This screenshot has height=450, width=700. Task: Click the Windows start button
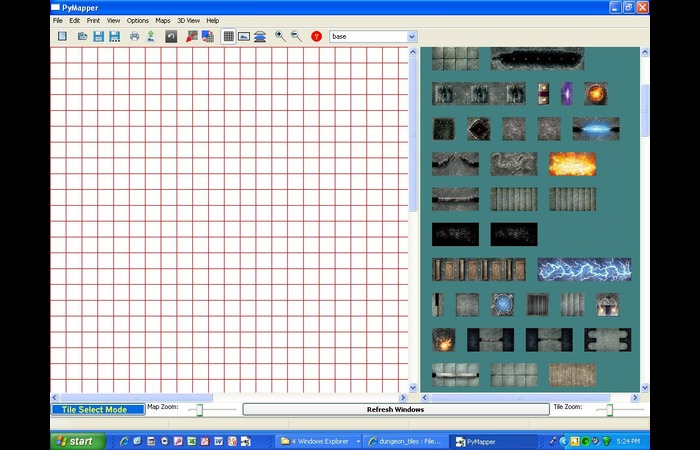78,441
